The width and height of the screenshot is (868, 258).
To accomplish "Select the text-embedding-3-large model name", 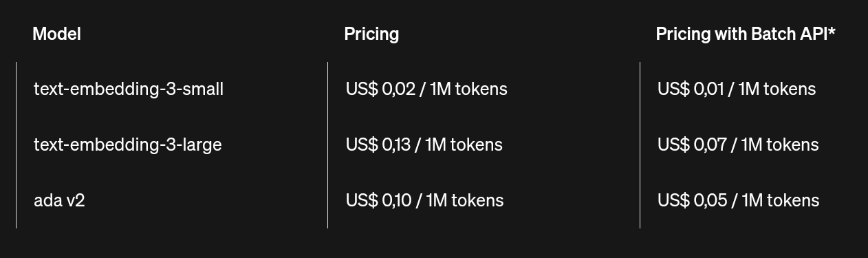I will (x=127, y=144).
